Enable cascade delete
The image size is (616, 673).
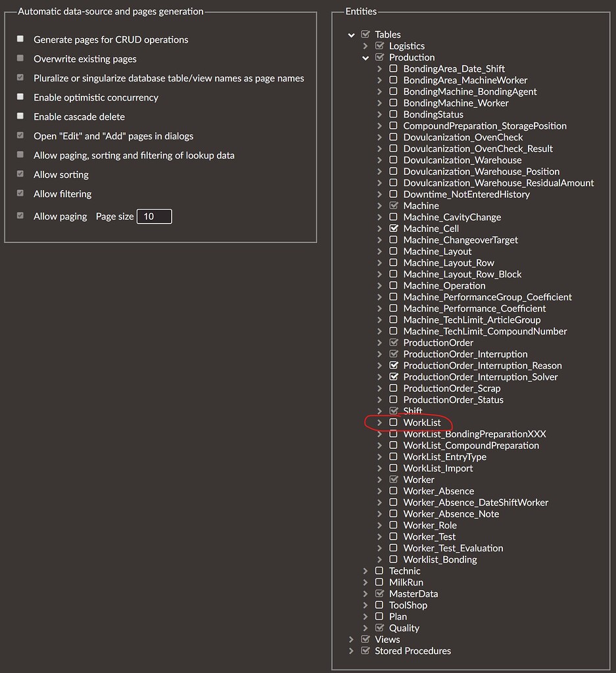point(20,116)
